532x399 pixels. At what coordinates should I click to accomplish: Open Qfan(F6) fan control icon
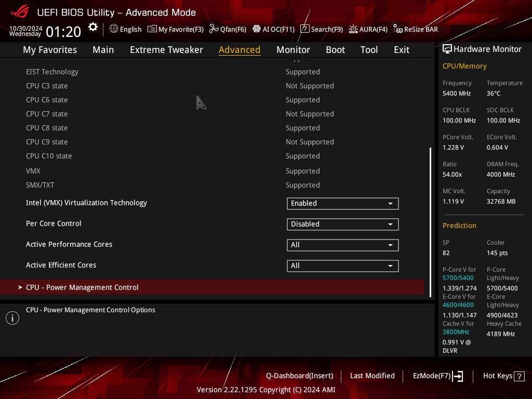[214, 29]
